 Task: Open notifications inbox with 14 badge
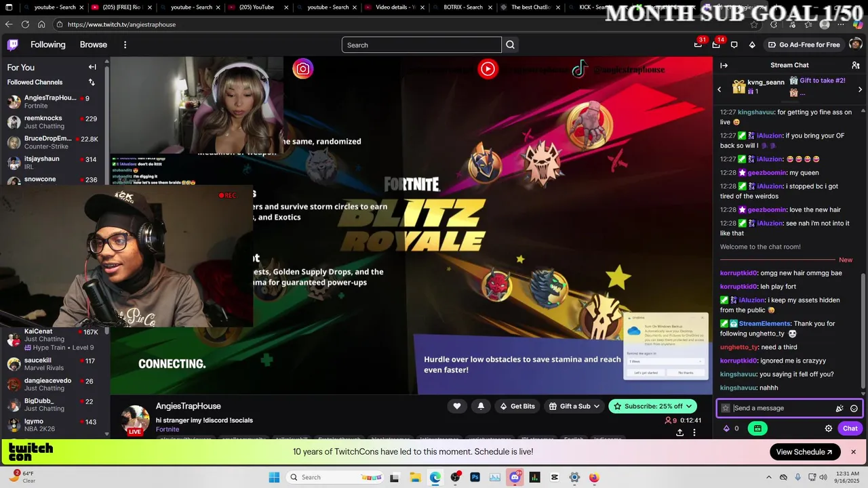pos(716,45)
